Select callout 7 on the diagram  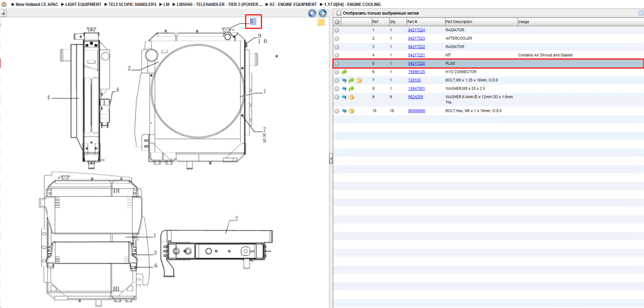coord(265,129)
